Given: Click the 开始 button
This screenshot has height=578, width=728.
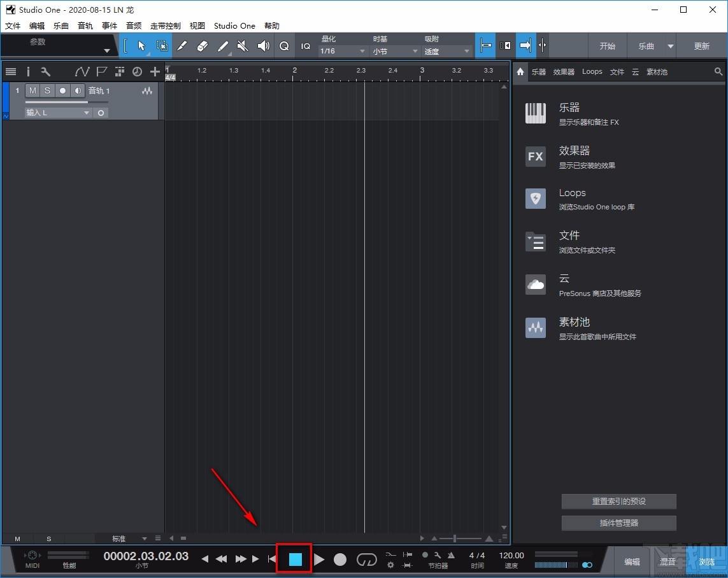Looking at the screenshot, I should 607,46.
